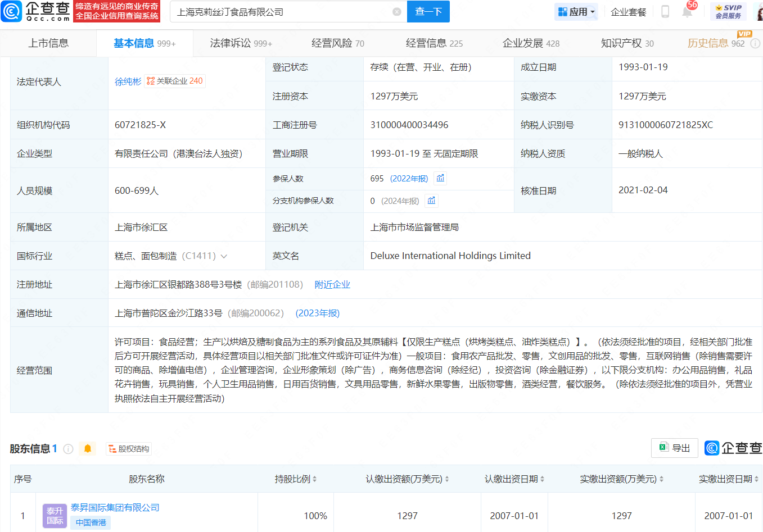Expand 国标行业 classification chevron
The height and width of the screenshot is (532, 763).
224,256
